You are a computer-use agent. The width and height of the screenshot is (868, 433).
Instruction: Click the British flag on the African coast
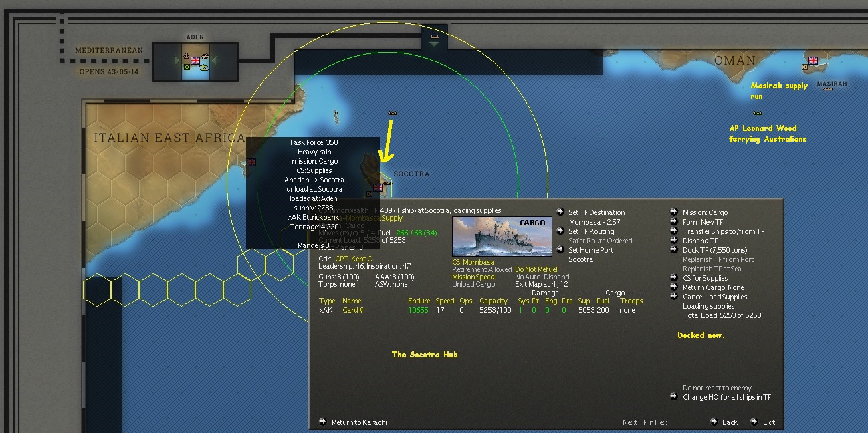[251, 162]
